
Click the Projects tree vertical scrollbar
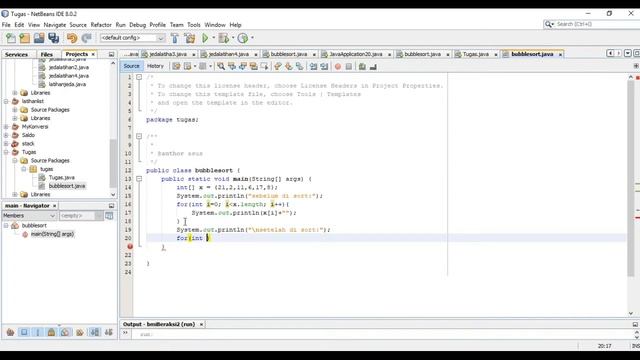[113, 163]
